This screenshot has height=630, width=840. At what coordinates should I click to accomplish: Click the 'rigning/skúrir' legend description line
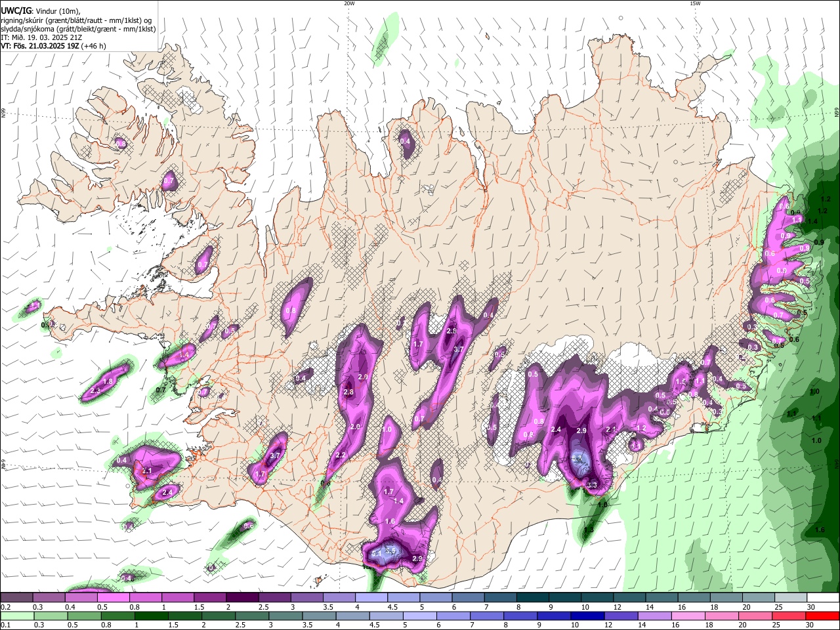coord(77,20)
